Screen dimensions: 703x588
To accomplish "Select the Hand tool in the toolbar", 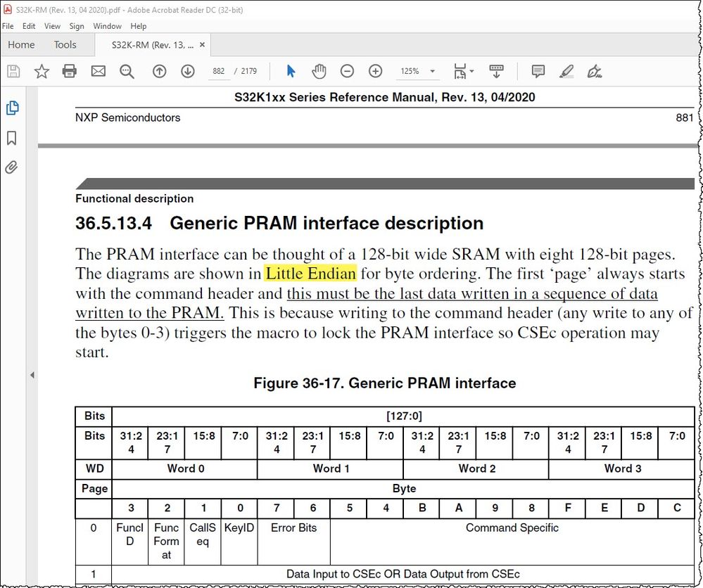I will click(319, 71).
